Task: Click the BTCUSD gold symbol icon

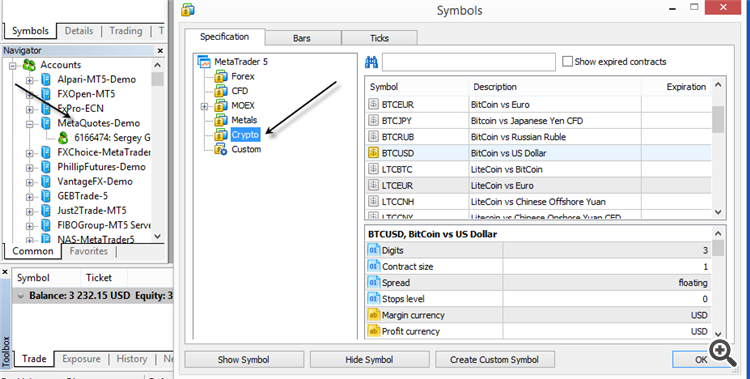Action: pyautogui.click(x=373, y=153)
